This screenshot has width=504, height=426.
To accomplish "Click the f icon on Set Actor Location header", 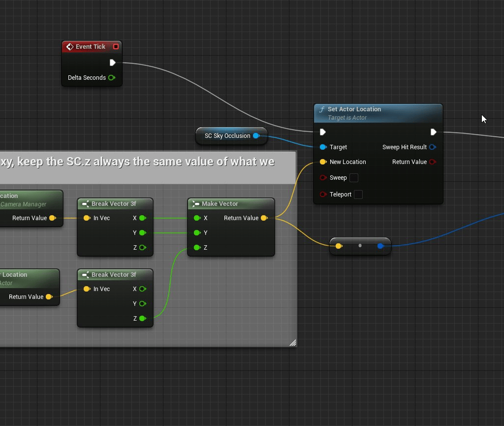I will [x=322, y=109].
